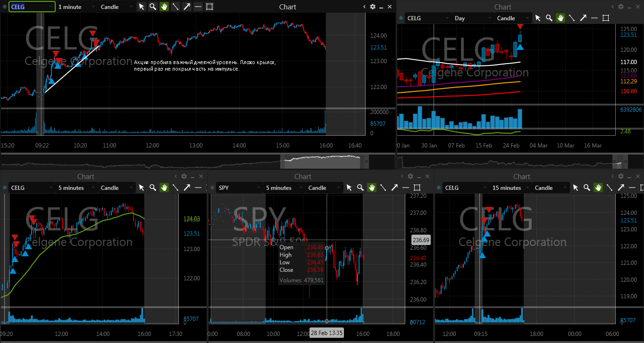Select the trend line tool in the CELG 5 minutes chart
This screenshot has height=343, width=644.
[176, 188]
